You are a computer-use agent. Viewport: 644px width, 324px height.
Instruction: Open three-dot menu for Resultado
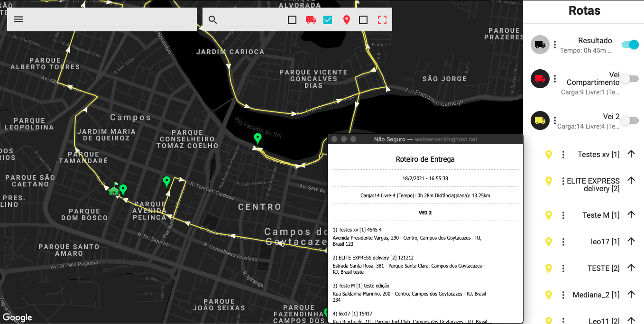coord(555,45)
